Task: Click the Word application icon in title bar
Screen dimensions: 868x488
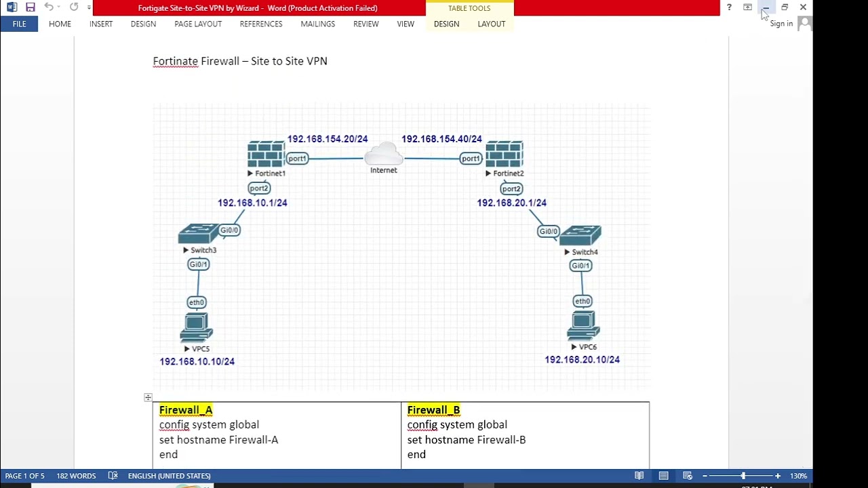Action: coord(12,7)
